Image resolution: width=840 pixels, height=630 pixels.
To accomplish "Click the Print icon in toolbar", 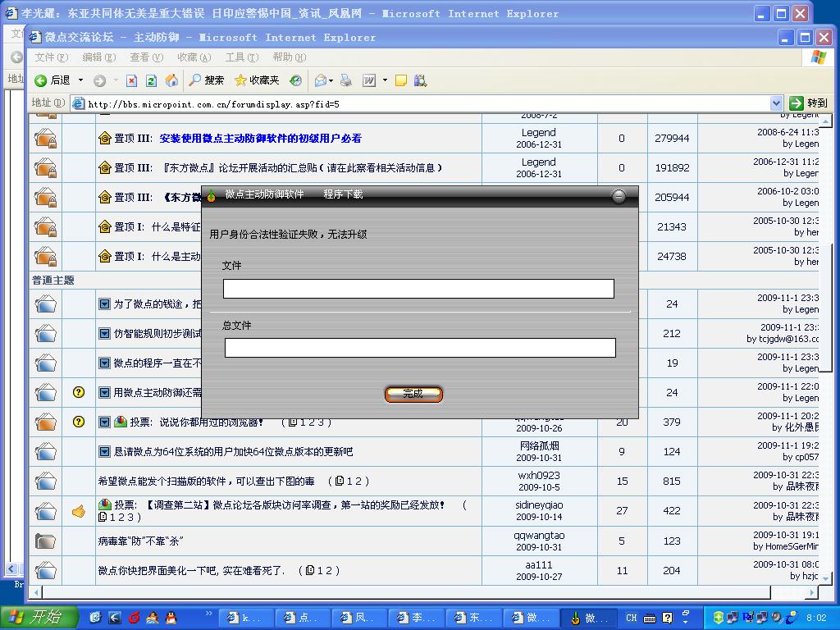I will (x=346, y=80).
